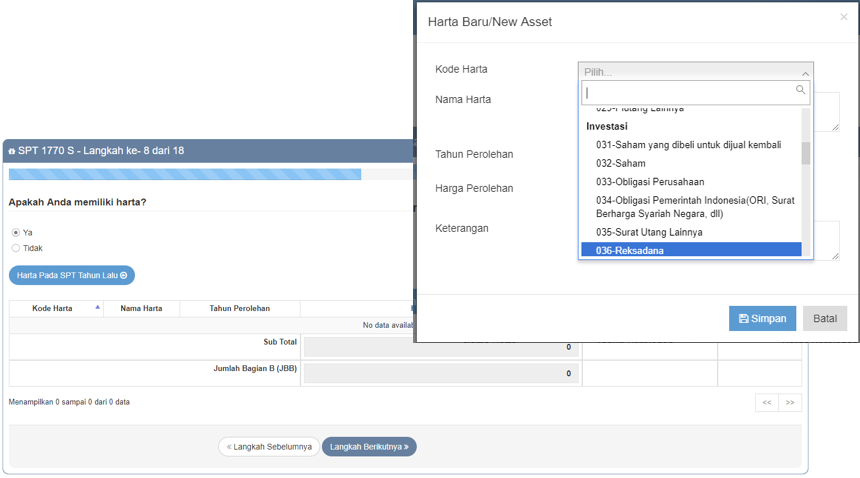Click the sort arrow on Kode Harta column
The height and width of the screenshot is (478, 860).
point(97,308)
